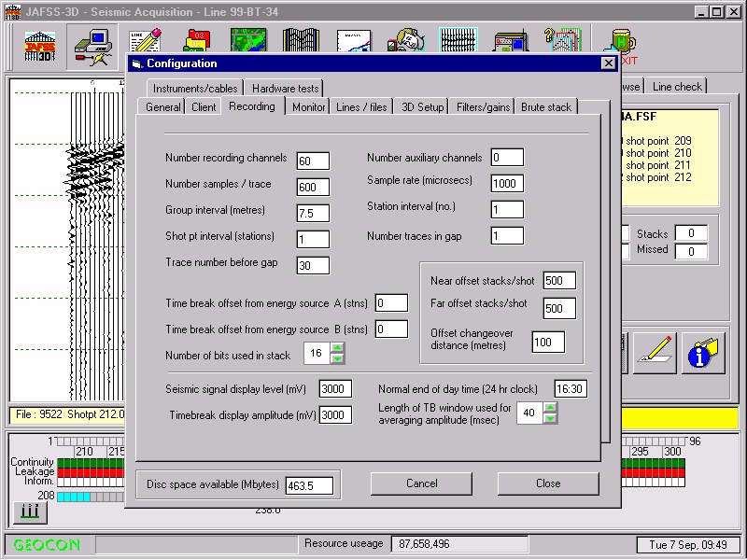
Task: Click Disc space available field
Action: coord(309,485)
